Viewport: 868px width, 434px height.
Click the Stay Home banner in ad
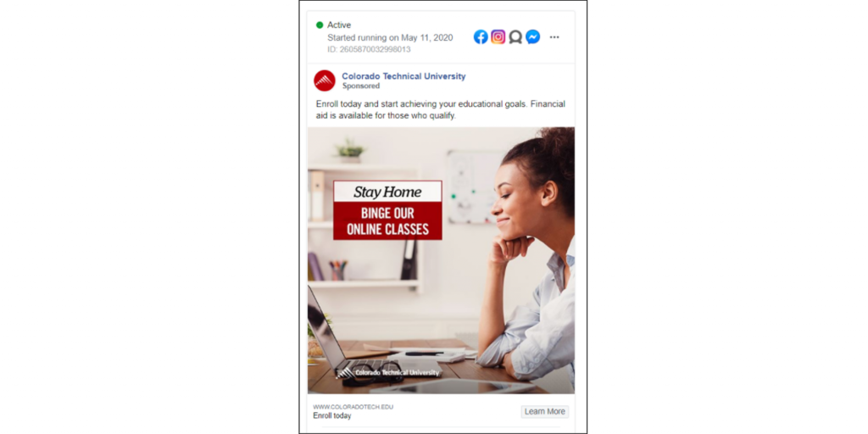[x=387, y=192]
